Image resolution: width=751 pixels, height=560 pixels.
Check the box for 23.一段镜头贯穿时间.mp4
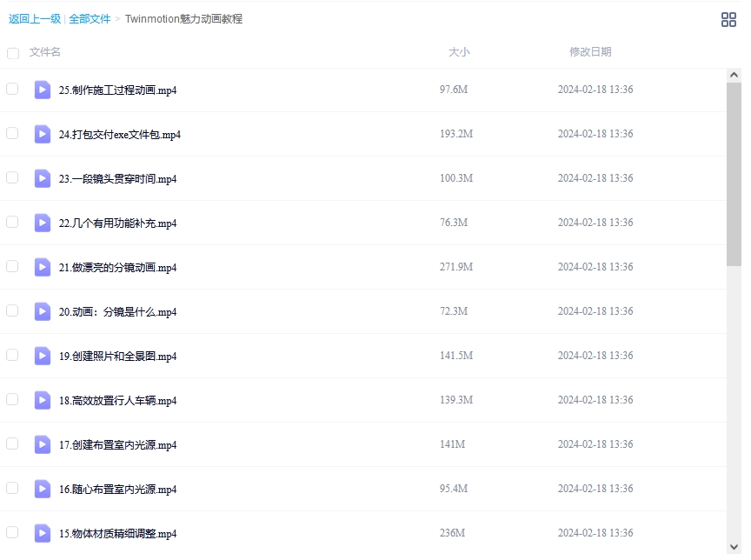click(x=12, y=177)
